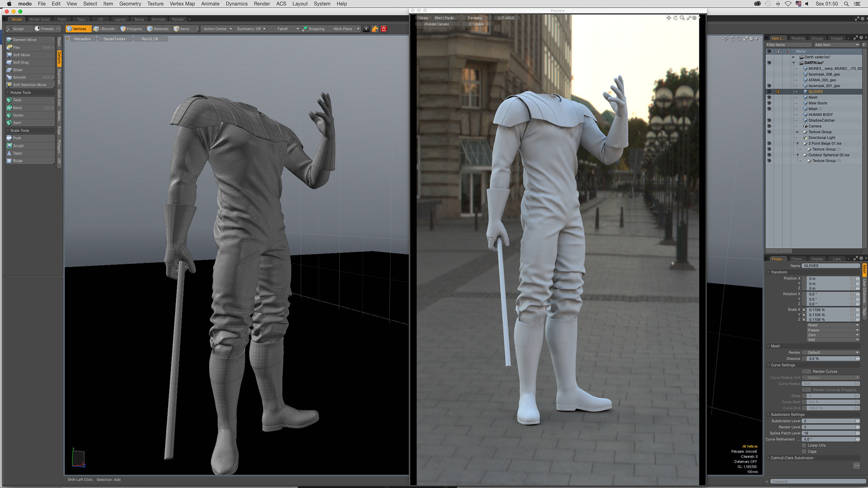
Task: Enable the Render Curves toggle
Action: (806, 371)
